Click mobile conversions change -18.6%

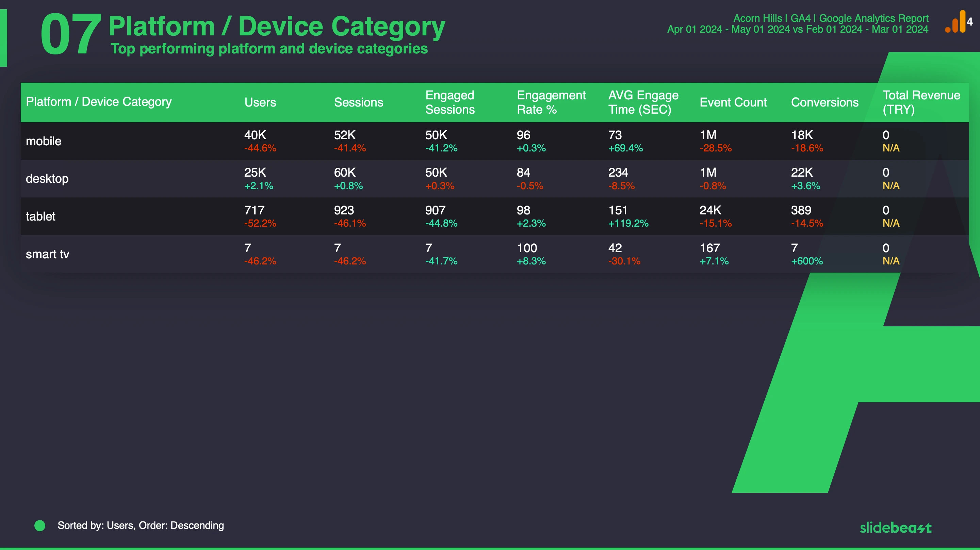807,148
